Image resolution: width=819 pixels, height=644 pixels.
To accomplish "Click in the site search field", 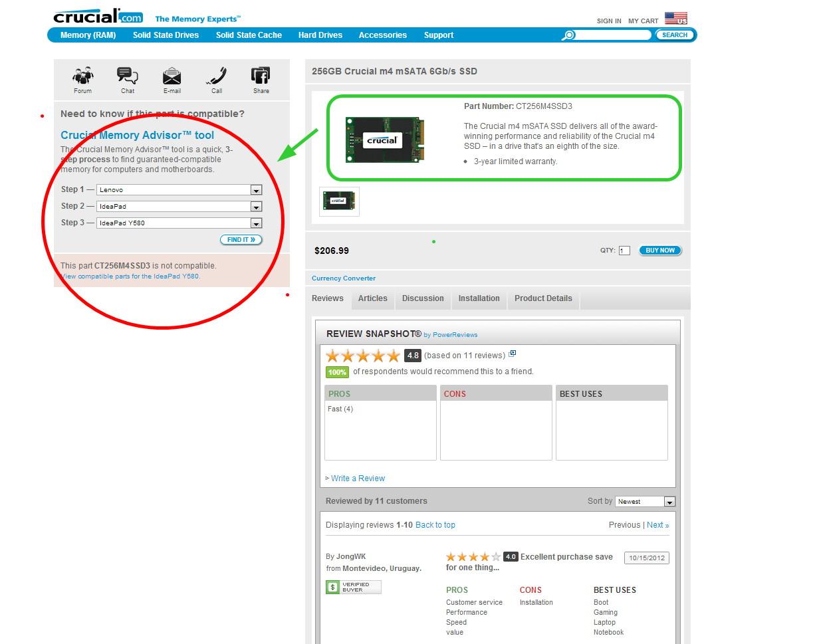I will click(x=613, y=35).
